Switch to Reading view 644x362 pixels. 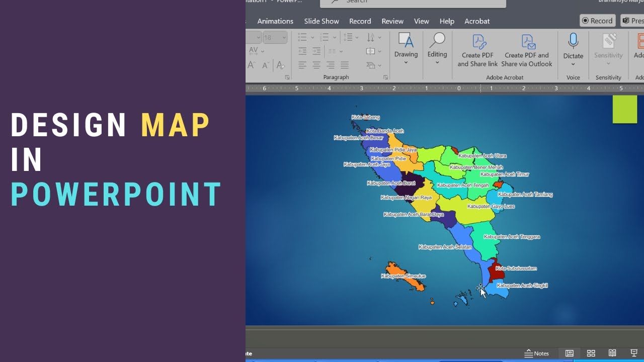click(x=612, y=353)
